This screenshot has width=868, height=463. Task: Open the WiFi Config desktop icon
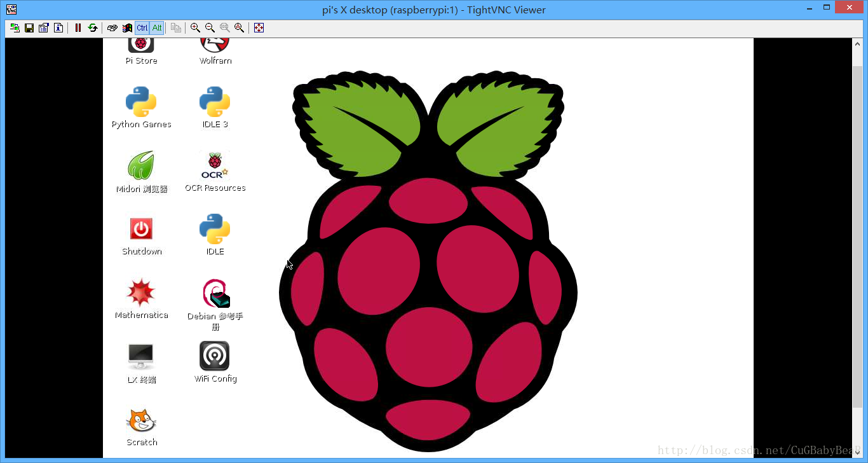pos(215,356)
